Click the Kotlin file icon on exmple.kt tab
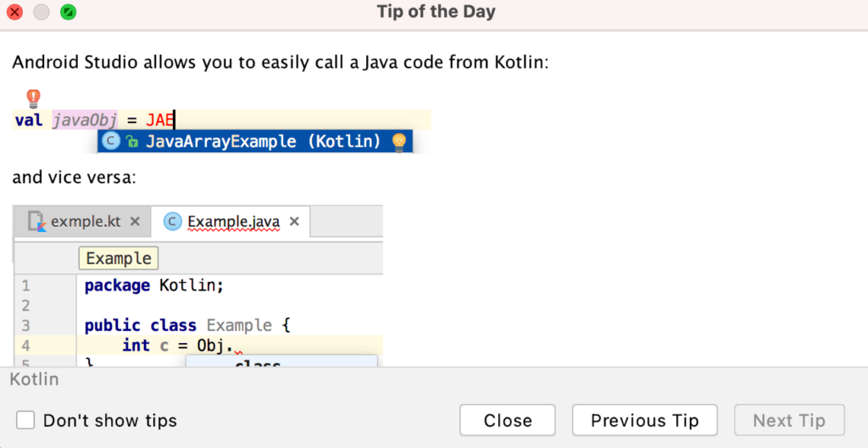868x448 pixels. click(x=37, y=222)
